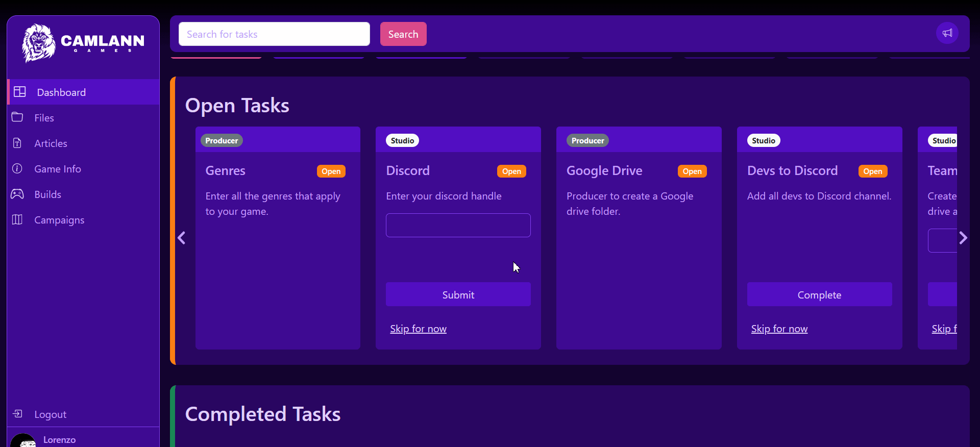The image size is (980, 447).
Task: Go to Files in sidebar
Action: (83, 117)
